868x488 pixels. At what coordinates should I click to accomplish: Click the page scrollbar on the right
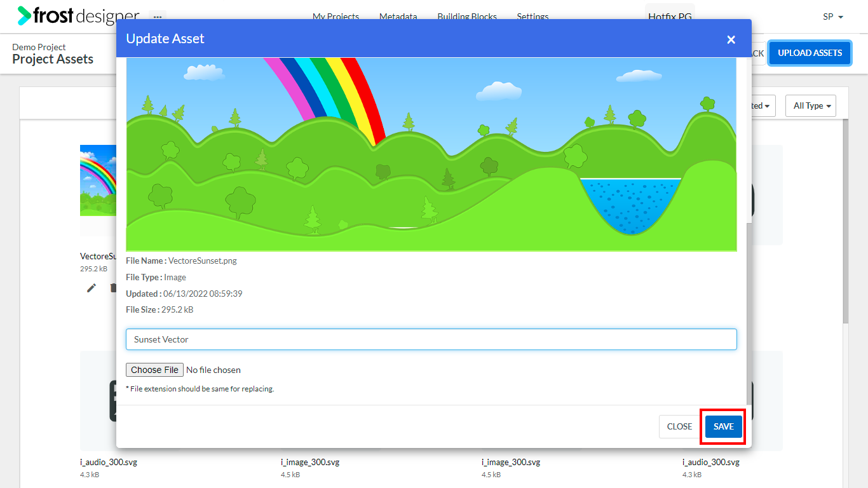[x=845, y=222]
